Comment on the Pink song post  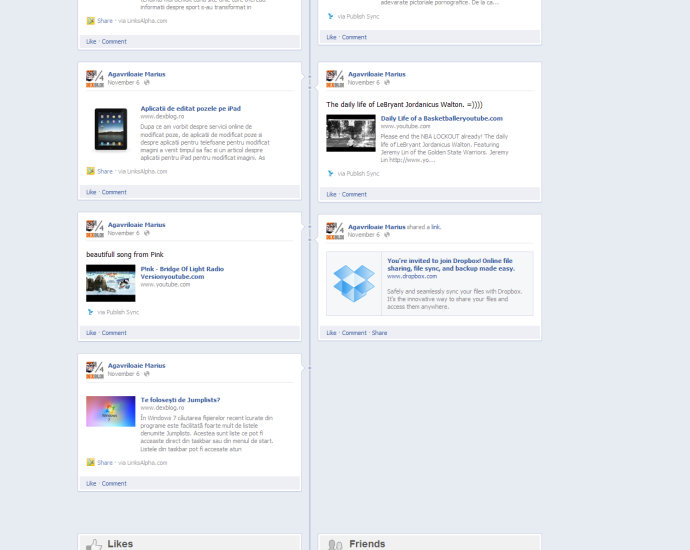point(114,333)
